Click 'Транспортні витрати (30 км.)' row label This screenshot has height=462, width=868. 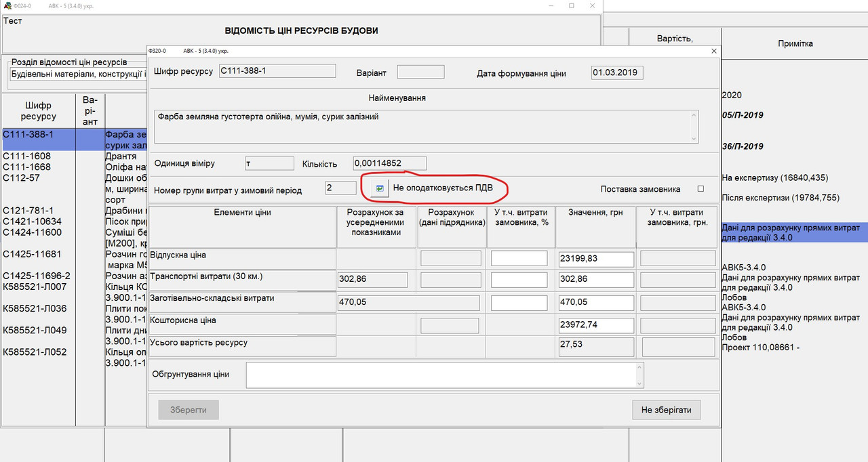point(206,276)
